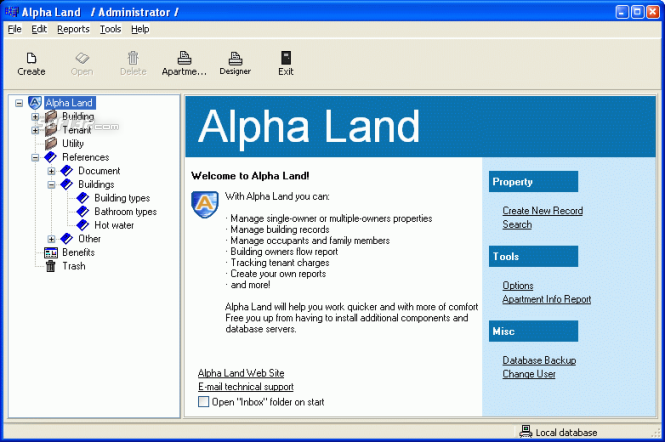Click the Utility folder icon
665x442 pixels.
[51, 143]
